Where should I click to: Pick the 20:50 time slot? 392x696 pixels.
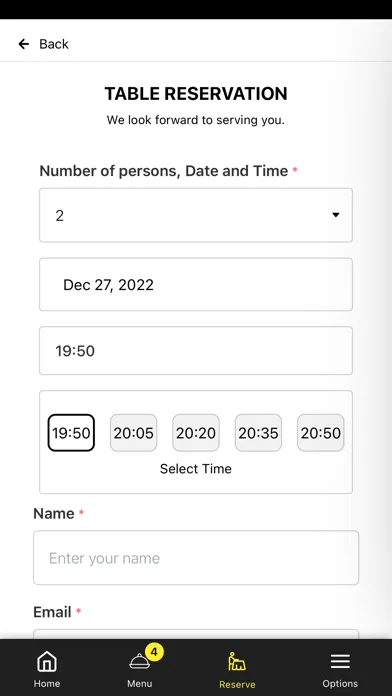click(321, 433)
